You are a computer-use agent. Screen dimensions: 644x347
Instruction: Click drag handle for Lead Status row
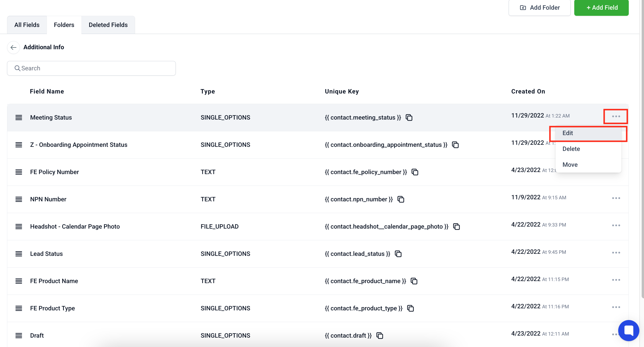coord(19,254)
